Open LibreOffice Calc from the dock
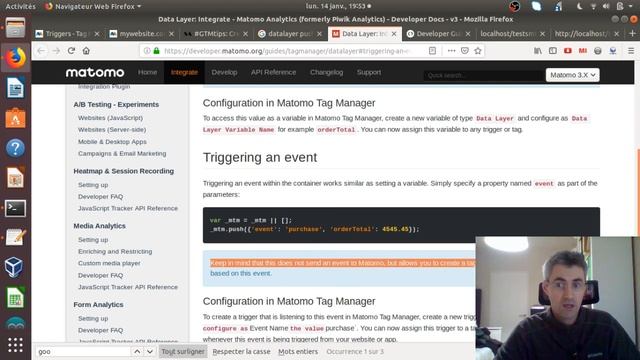 click(x=16, y=298)
